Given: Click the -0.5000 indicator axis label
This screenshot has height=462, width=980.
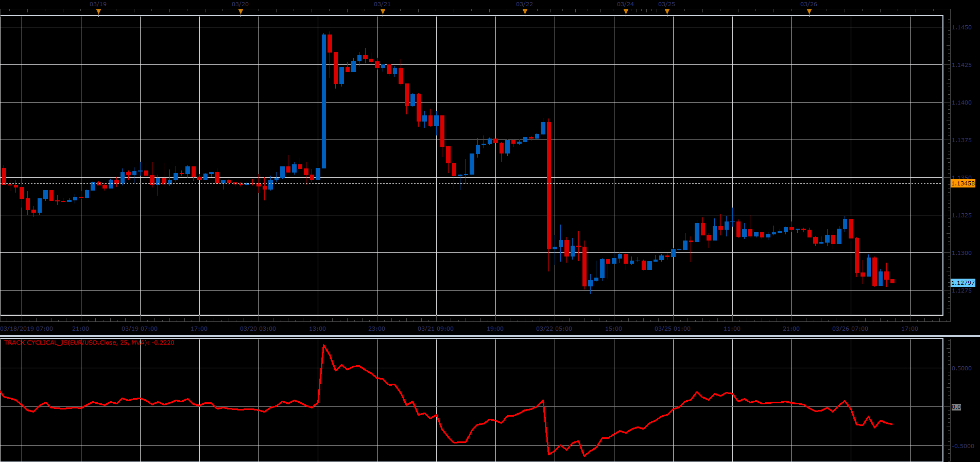Looking at the screenshot, I should 962,446.
